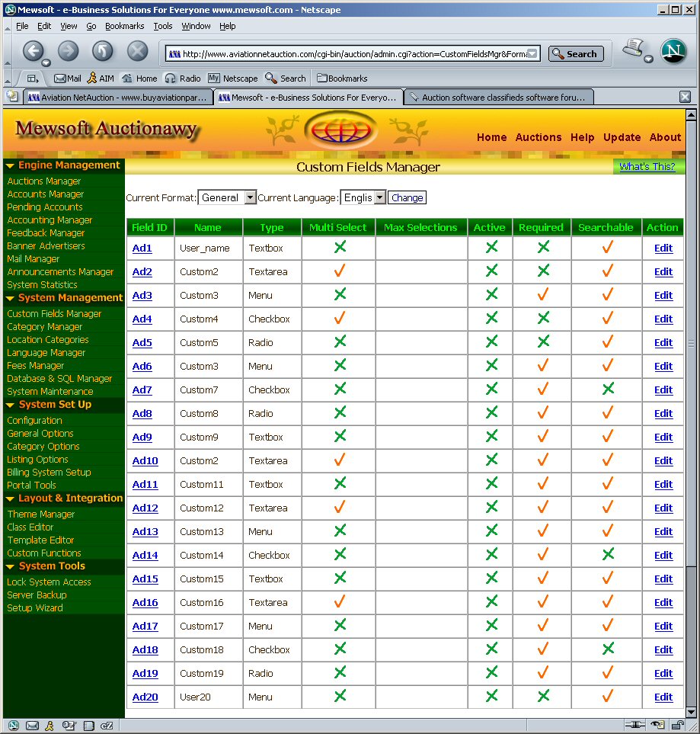Click the Mewsoft globe logo in banner
Screen dimensions: 700x734
340,130
